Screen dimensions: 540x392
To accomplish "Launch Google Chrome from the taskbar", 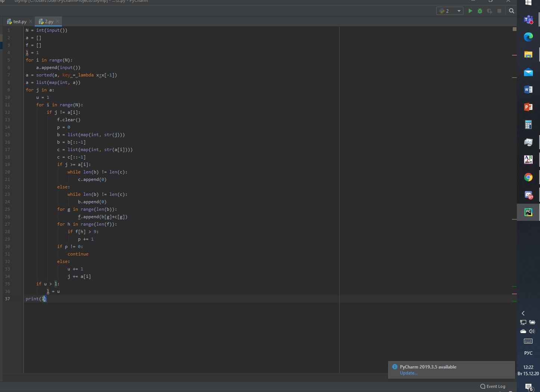I will coord(528,177).
